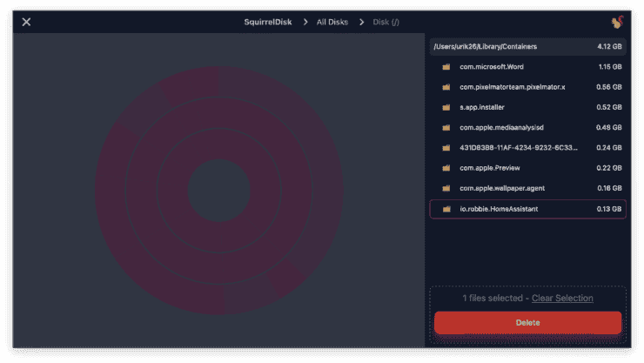644x363 pixels.
Task: Click the com.apple.mediaanalysisd folder icon
Action: (446, 128)
